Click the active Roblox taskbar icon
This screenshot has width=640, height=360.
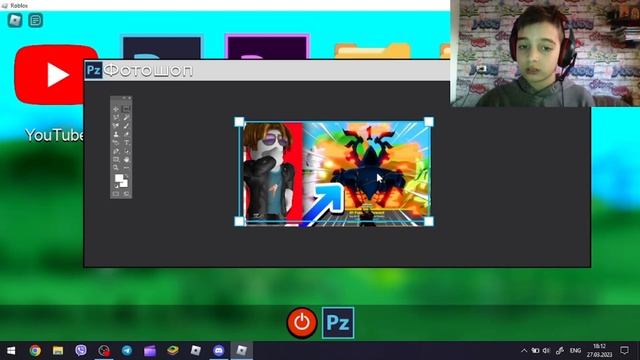point(242,351)
